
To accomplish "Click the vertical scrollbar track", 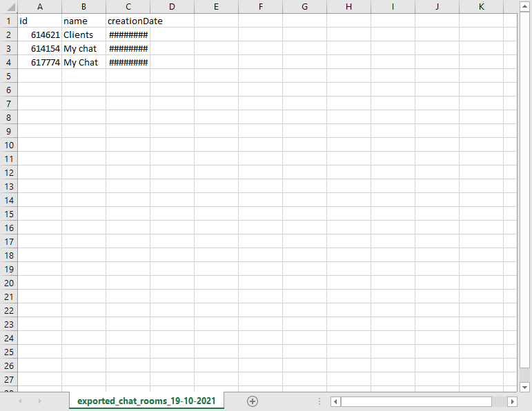I will pyautogui.click(x=524, y=207).
